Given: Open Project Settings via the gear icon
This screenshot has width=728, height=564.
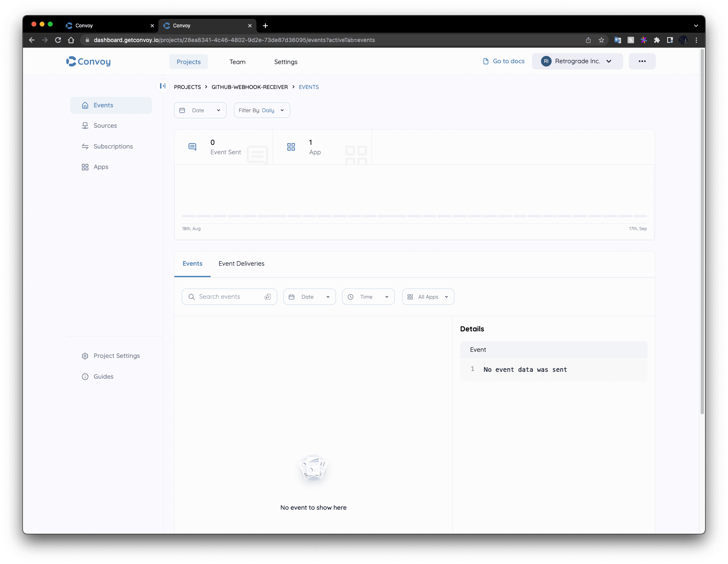Looking at the screenshot, I should pos(85,355).
